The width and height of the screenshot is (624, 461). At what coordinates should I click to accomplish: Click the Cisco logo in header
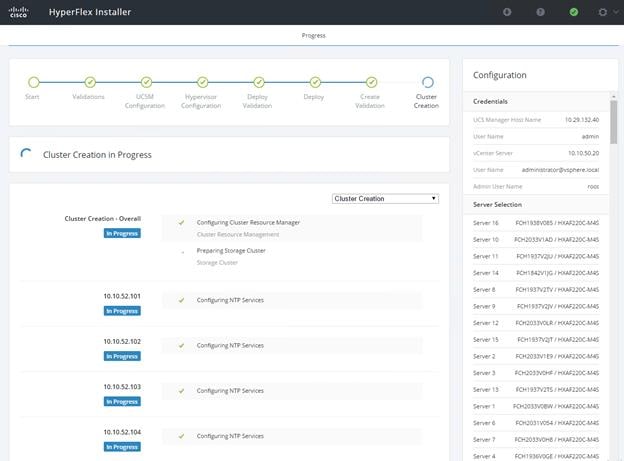18,12
